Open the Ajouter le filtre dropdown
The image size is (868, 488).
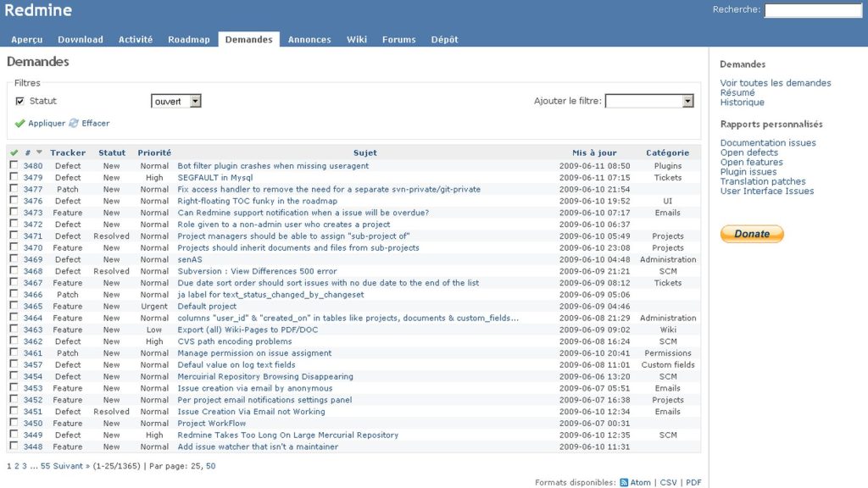(x=649, y=102)
